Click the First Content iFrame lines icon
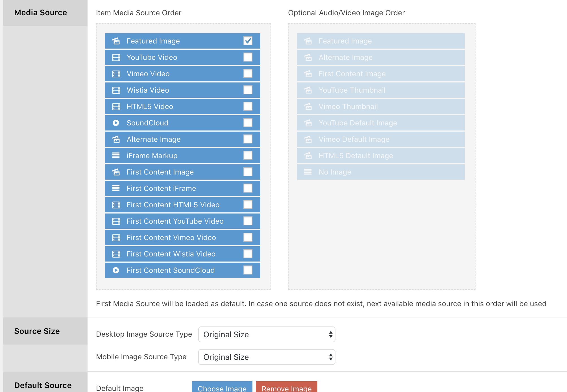The width and height of the screenshot is (567, 392). click(116, 188)
